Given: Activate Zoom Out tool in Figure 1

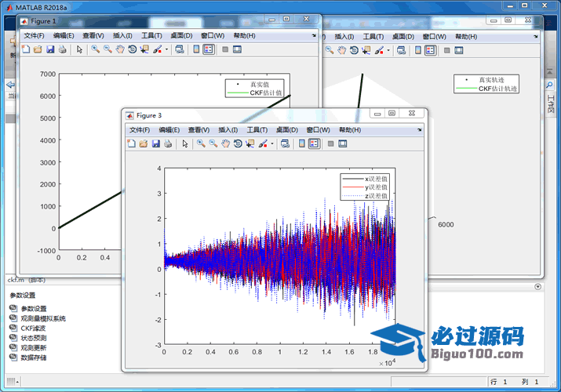Looking at the screenshot, I should pyautogui.click(x=107, y=49).
